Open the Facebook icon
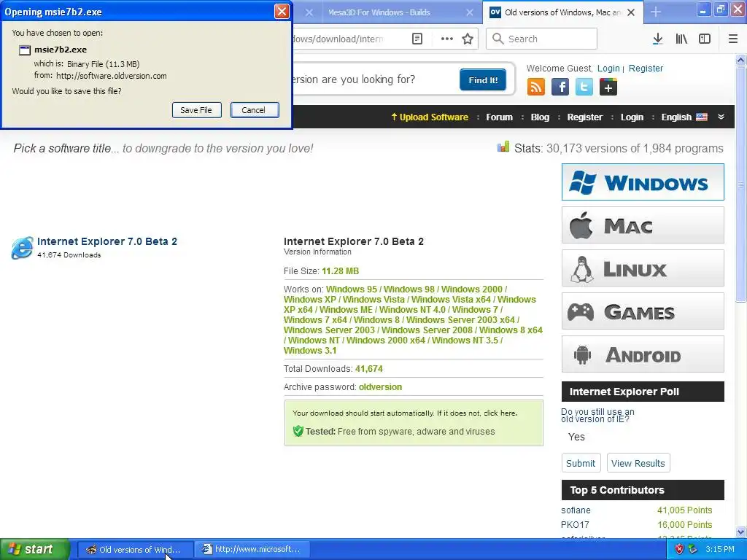The image size is (747, 560). tap(560, 87)
